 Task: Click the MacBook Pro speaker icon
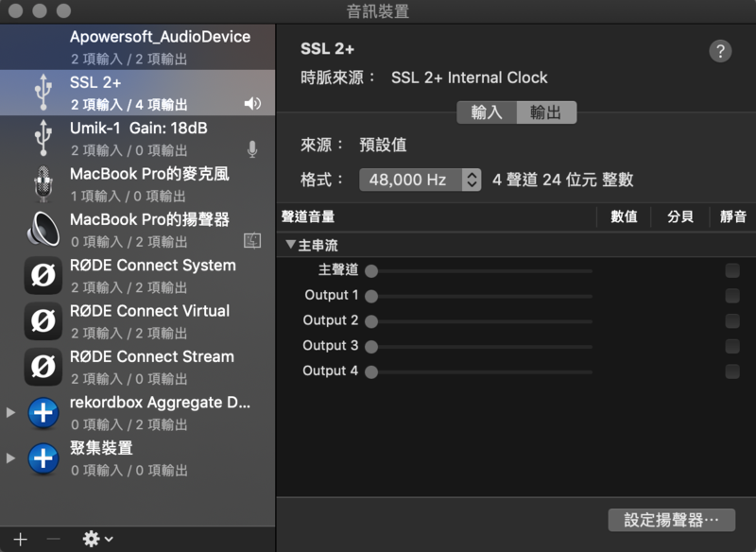click(x=43, y=229)
